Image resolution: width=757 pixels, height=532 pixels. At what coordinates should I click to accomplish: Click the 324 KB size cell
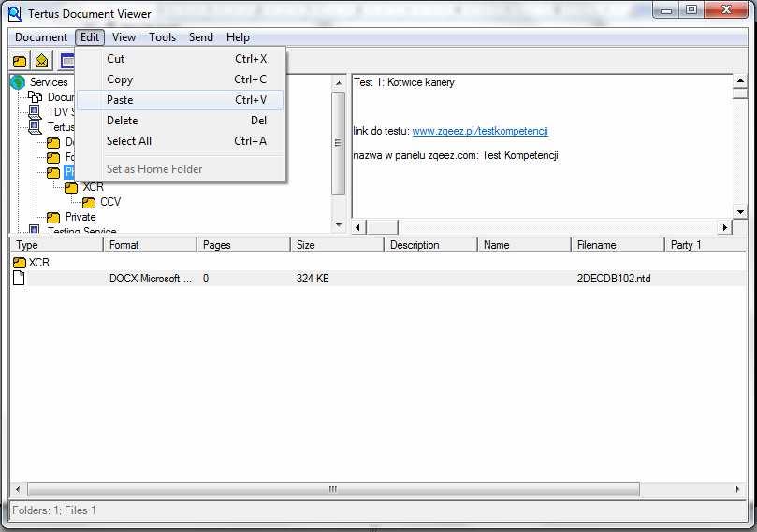pos(313,279)
